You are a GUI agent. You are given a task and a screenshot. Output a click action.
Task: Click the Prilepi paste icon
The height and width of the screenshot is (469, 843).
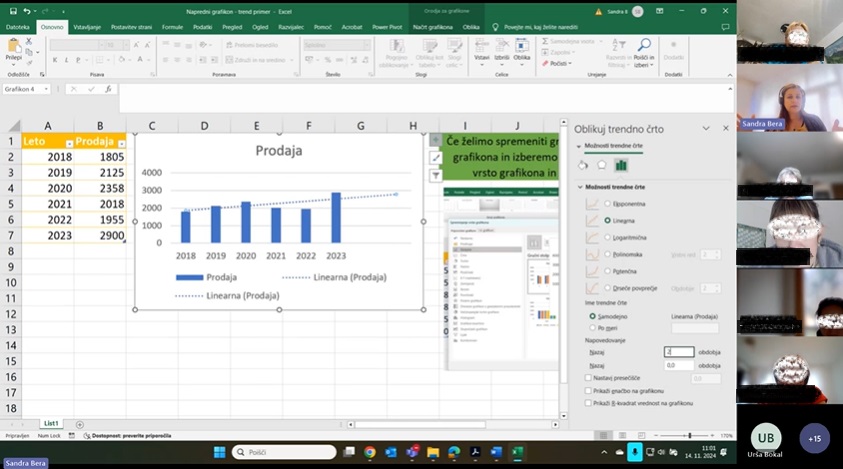pyautogui.click(x=15, y=47)
